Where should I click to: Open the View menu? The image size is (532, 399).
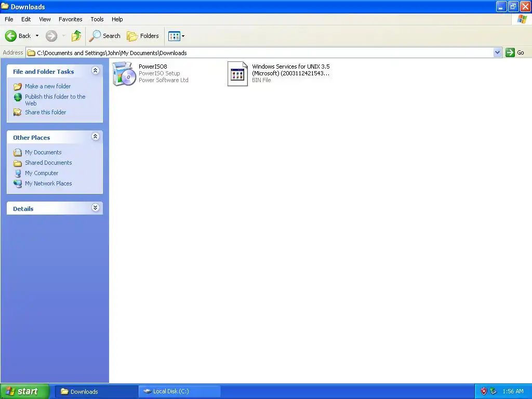click(45, 19)
